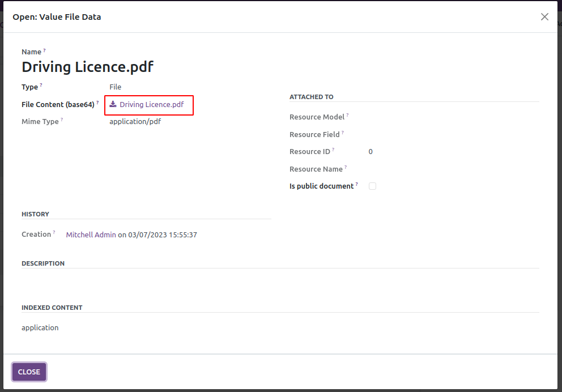Click the help mark next to Creation

(54, 233)
